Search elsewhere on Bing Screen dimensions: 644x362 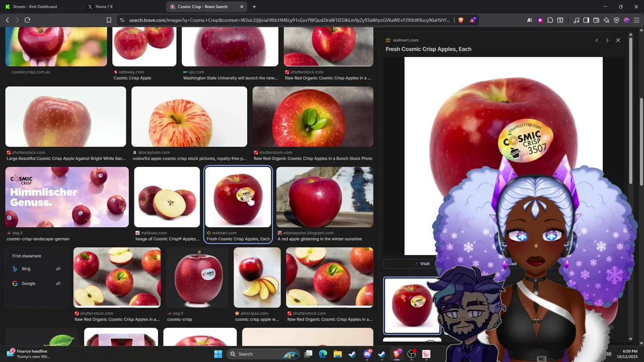click(x=36, y=269)
